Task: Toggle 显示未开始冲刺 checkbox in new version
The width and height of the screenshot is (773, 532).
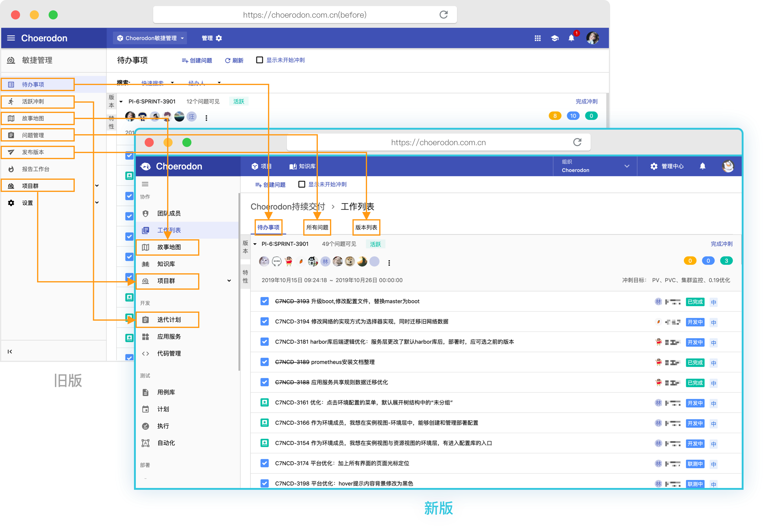Action: (301, 184)
